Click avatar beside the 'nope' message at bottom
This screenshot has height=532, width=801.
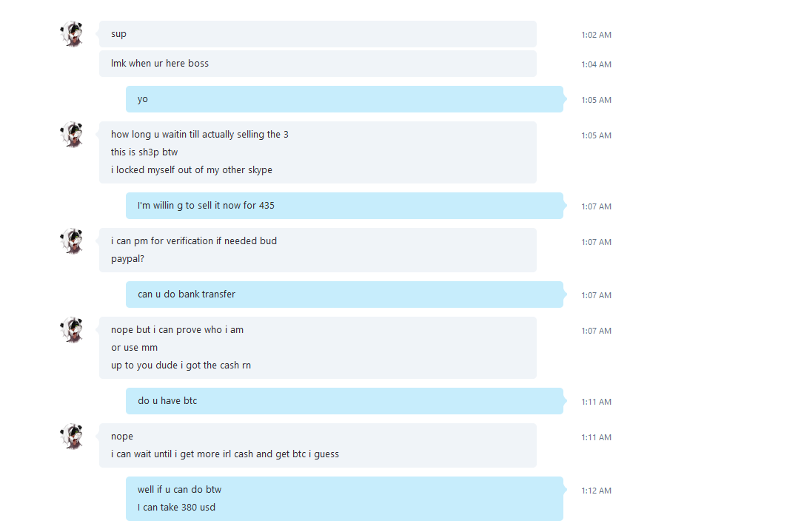coord(72,437)
